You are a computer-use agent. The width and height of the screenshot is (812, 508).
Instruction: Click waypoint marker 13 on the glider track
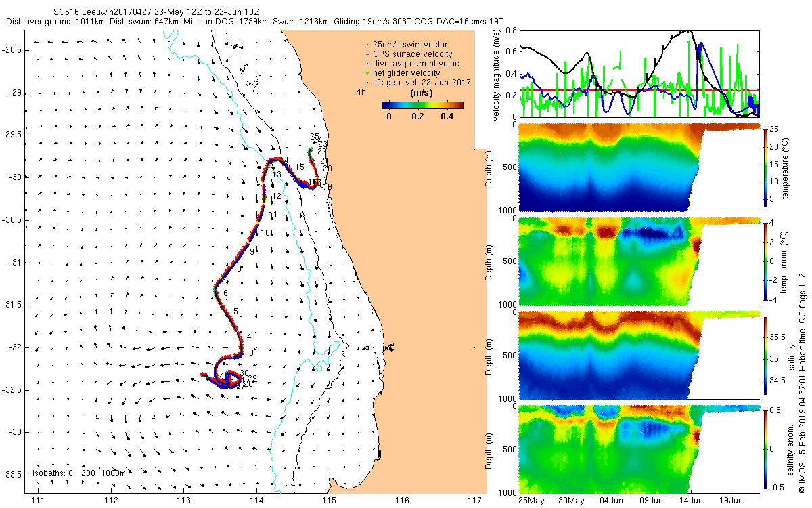[276, 175]
